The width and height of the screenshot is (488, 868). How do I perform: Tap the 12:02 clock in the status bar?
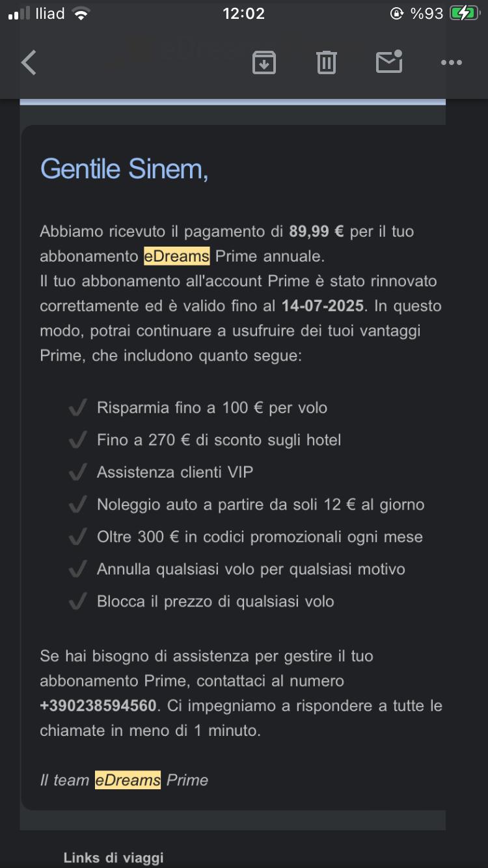coord(244,12)
